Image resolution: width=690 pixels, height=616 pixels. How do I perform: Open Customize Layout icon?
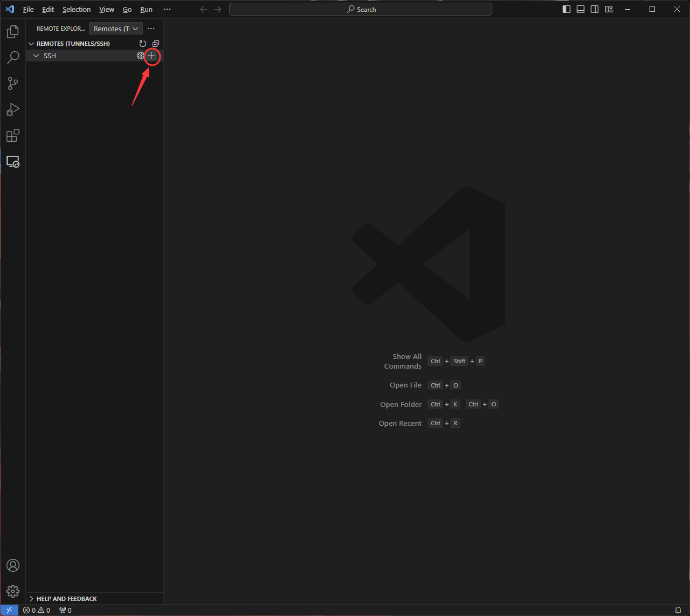tap(609, 9)
